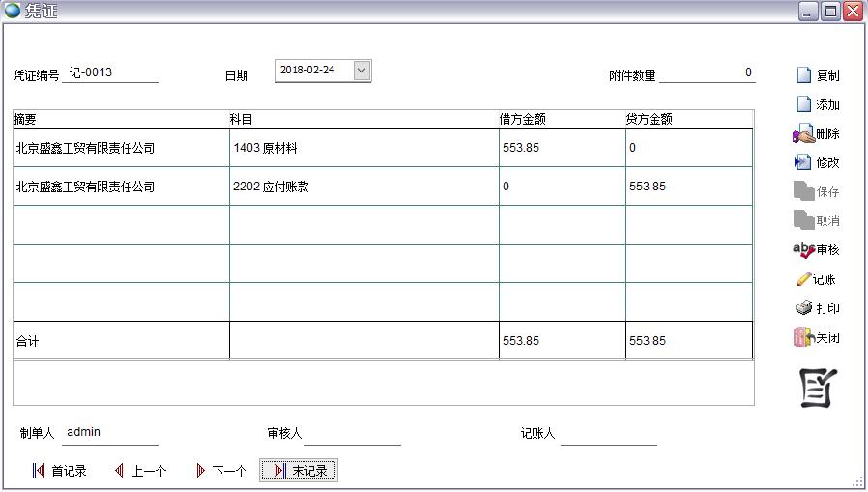868x492 pixels.
Task: Click the 添加 (Add) voucher icon
Action: pos(804,104)
